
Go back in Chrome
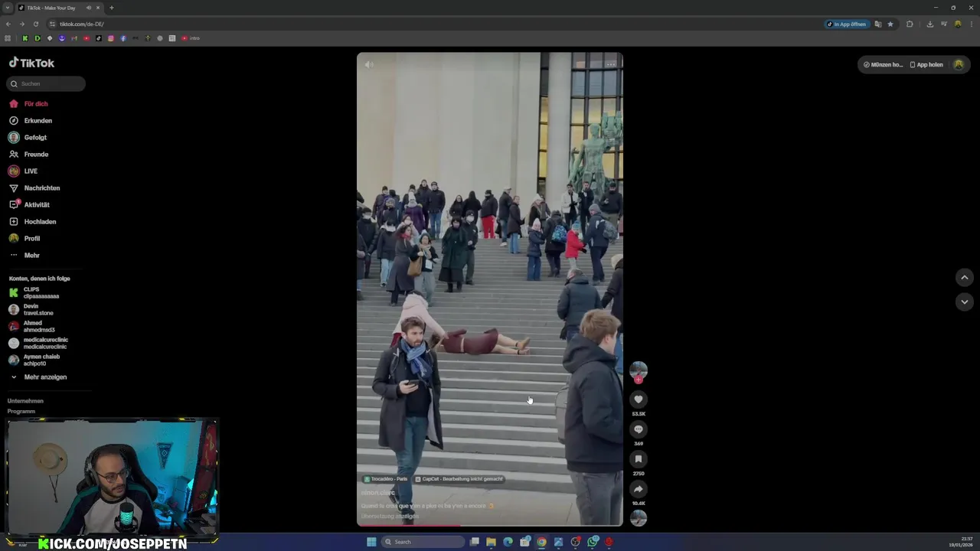(x=8, y=24)
